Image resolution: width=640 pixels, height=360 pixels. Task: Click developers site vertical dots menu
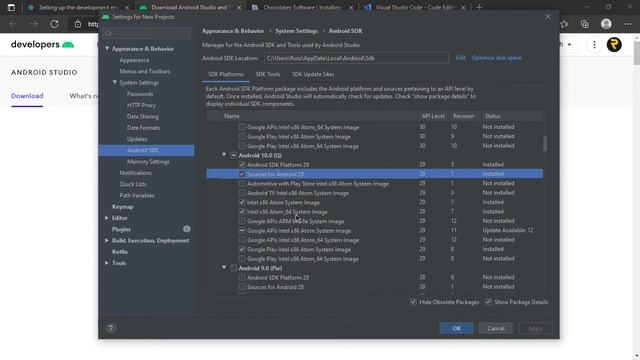point(594,44)
